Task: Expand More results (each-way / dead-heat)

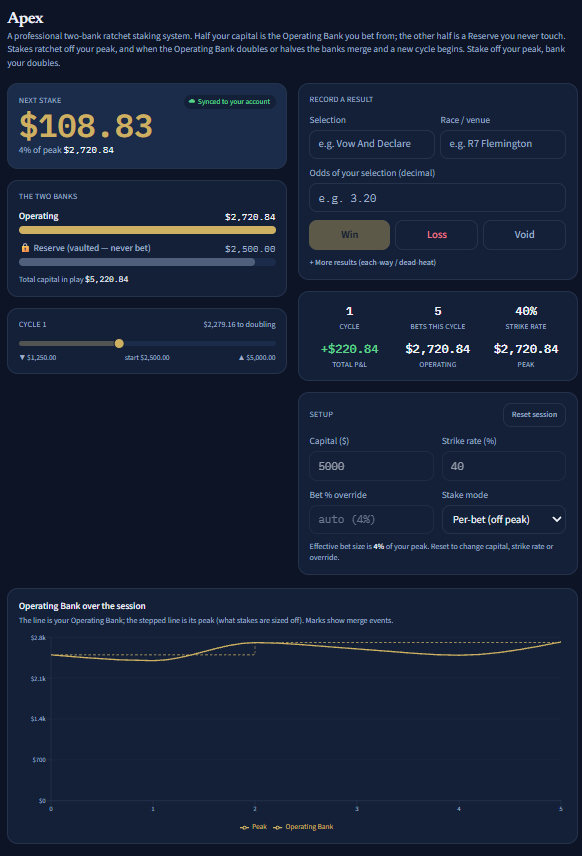Action: [x=372, y=263]
